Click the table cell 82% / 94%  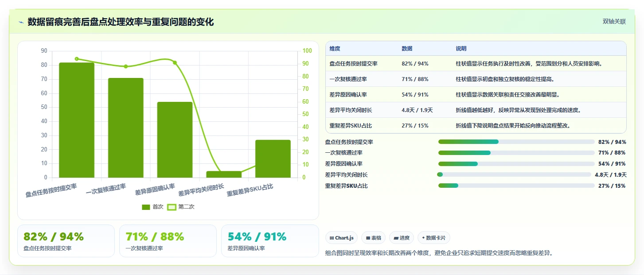coord(415,64)
